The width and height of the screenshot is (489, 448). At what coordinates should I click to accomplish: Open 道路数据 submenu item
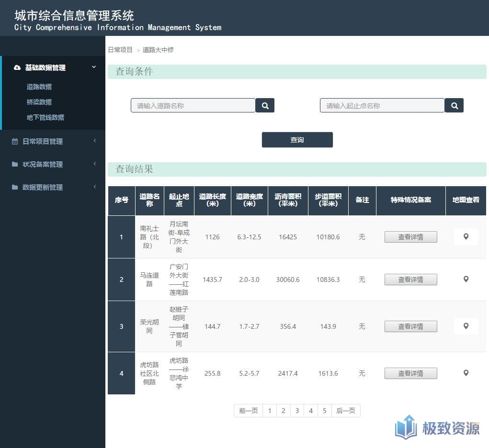click(39, 87)
